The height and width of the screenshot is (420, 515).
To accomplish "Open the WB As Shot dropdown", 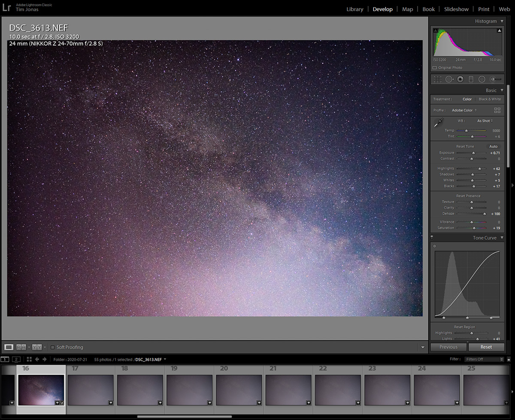I will point(484,121).
